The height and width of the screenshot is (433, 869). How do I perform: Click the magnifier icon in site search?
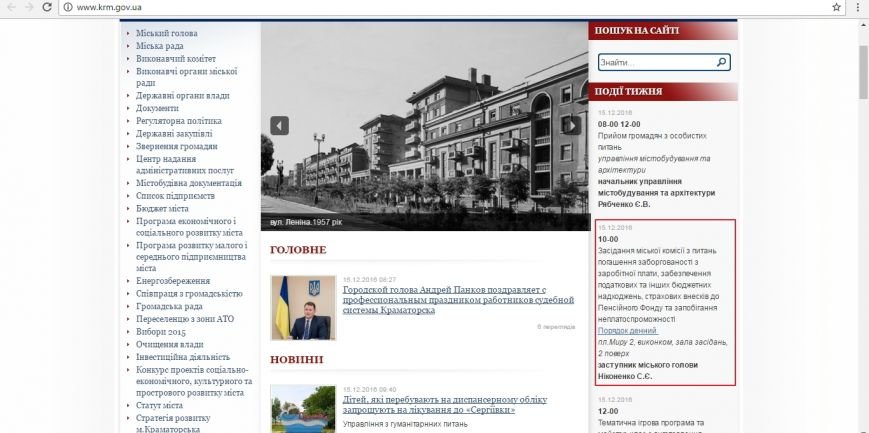pyautogui.click(x=721, y=62)
